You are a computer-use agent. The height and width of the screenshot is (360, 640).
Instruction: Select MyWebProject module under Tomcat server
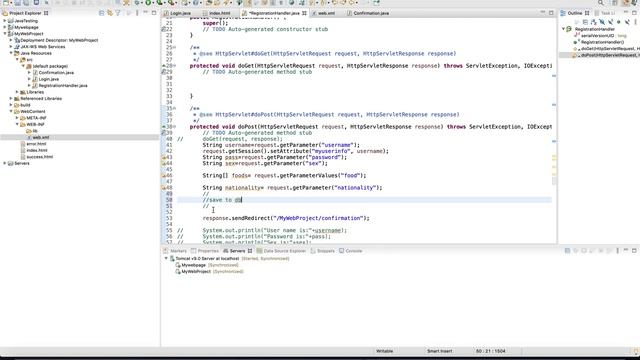[196, 271]
